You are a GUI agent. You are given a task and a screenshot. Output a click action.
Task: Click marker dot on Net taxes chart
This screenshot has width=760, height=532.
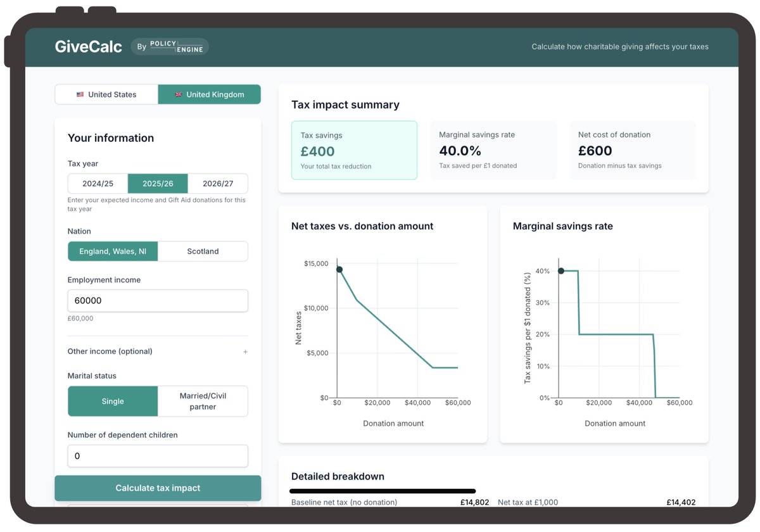click(x=339, y=269)
